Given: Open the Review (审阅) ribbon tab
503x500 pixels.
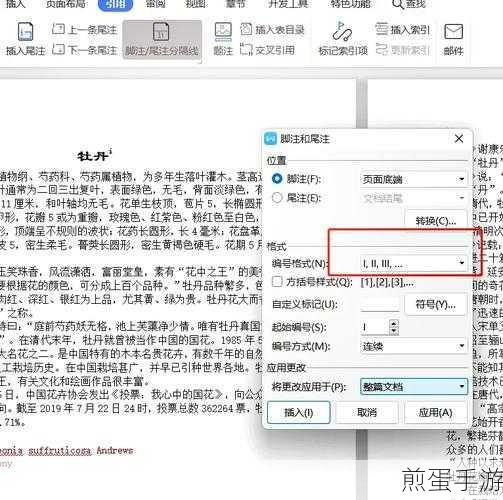Looking at the screenshot, I should click(x=156, y=4).
